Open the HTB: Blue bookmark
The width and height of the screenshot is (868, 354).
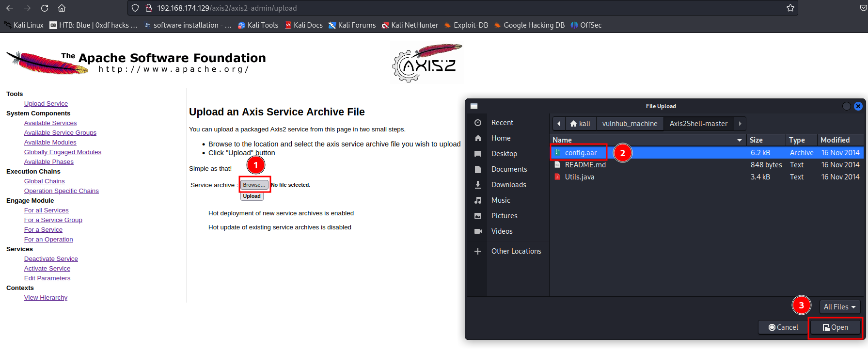pyautogui.click(x=94, y=25)
